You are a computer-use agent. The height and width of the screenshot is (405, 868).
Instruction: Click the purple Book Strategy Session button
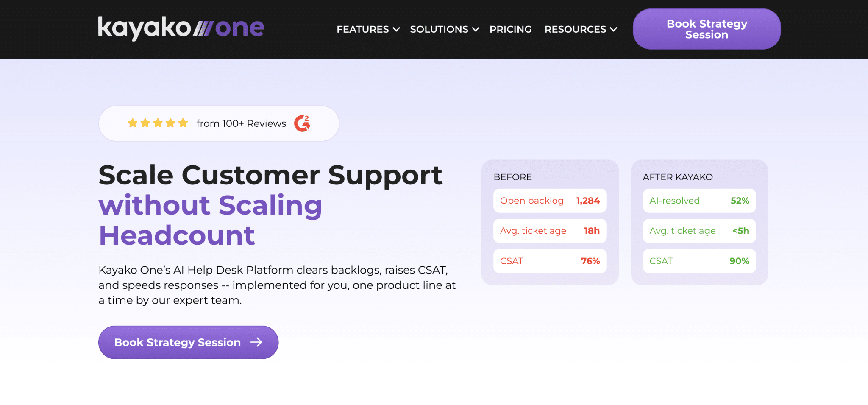pos(188,342)
